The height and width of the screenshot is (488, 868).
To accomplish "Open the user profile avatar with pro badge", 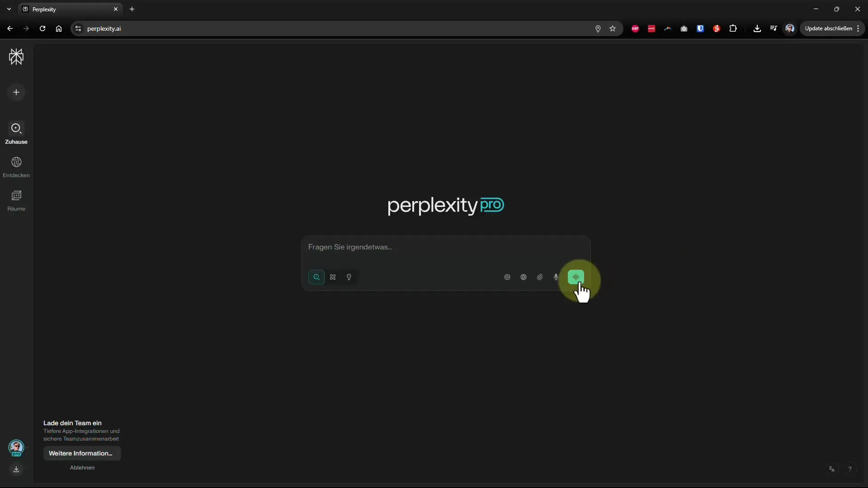I will 16,448.
